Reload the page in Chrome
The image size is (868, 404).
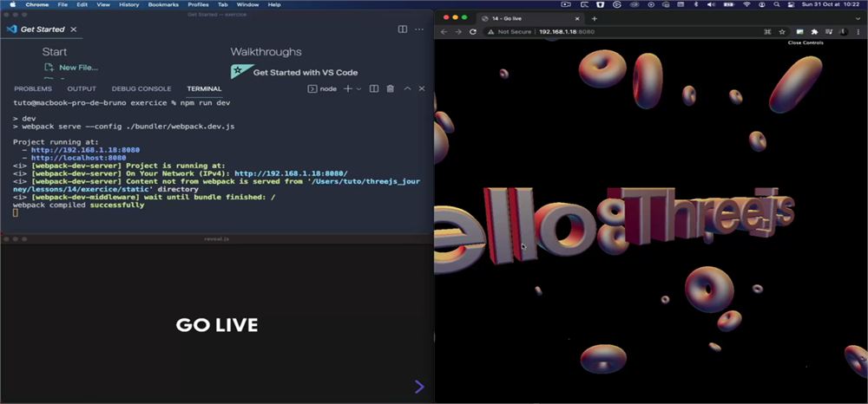[x=473, y=32]
